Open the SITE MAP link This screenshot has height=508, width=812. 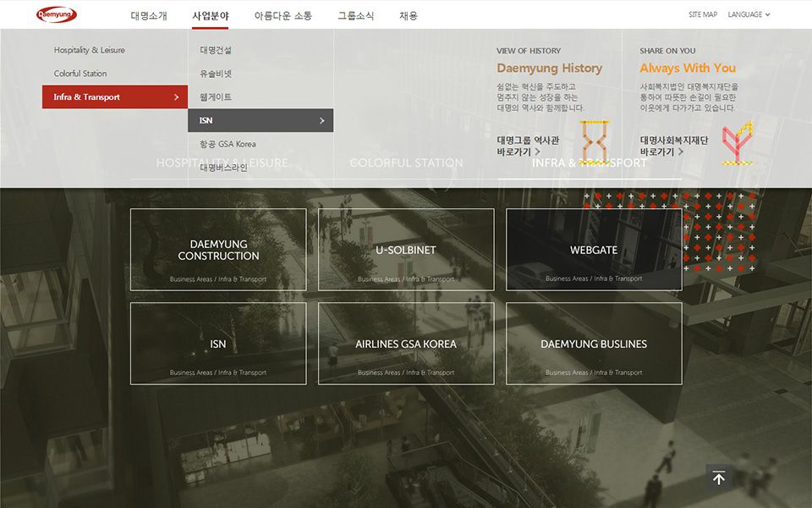coord(702,14)
